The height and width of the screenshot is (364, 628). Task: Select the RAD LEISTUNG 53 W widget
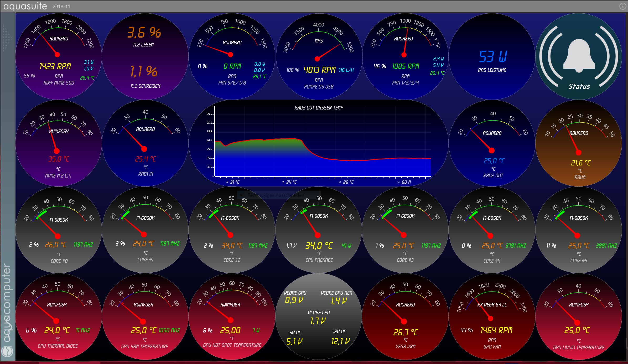click(492, 56)
